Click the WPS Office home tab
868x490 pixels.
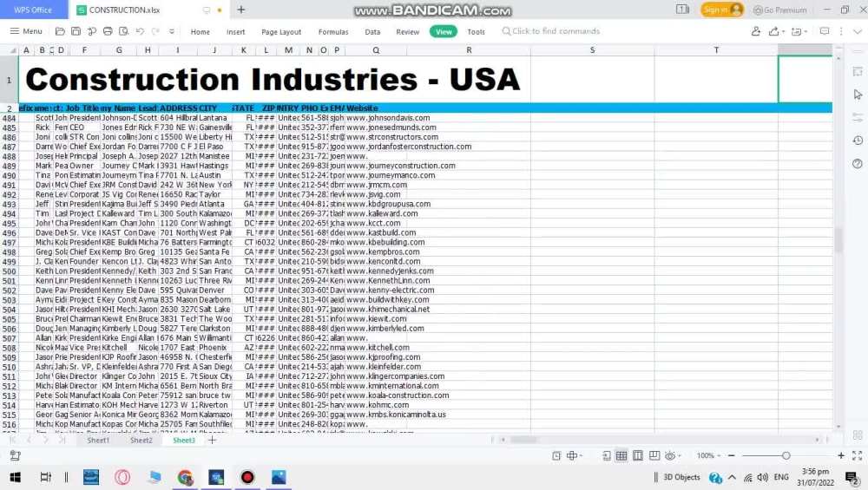[33, 10]
